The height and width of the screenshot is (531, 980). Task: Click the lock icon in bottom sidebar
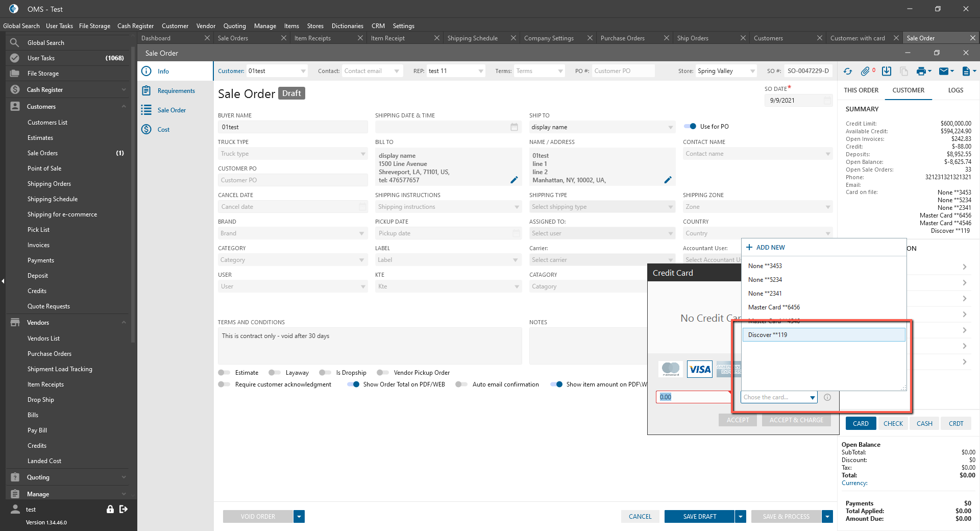tap(110, 509)
